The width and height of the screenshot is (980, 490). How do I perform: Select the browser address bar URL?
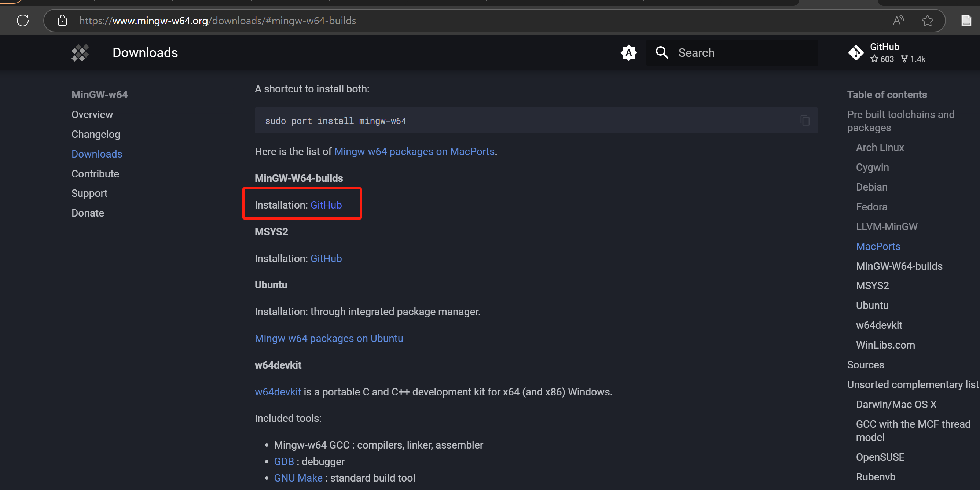tap(218, 21)
